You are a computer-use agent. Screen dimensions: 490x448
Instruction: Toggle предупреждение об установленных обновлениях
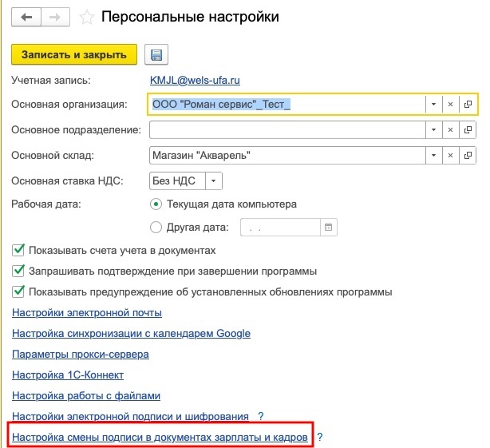18,291
